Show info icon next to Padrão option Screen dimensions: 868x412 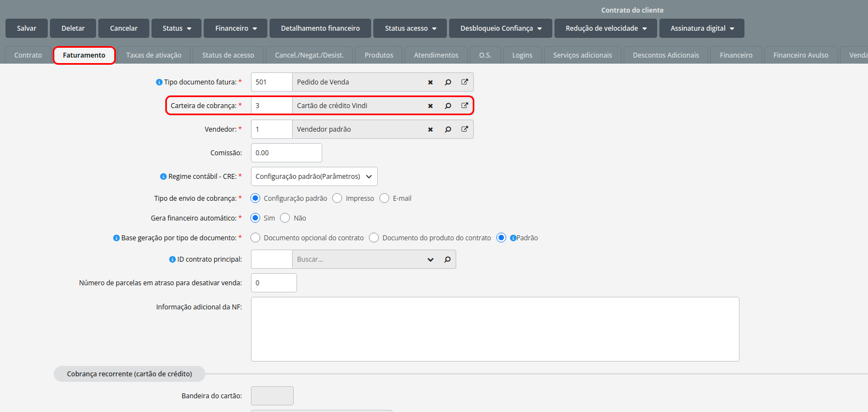click(x=513, y=238)
